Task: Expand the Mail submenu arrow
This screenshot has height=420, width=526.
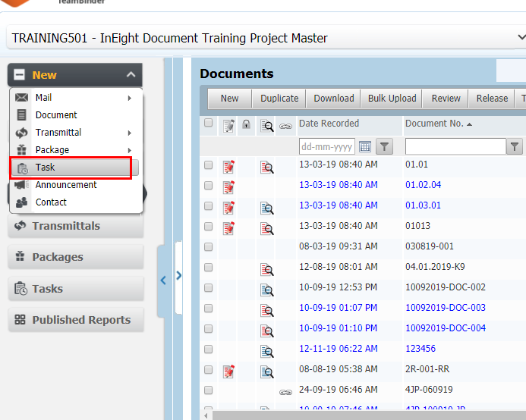Action: click(130, 99)
